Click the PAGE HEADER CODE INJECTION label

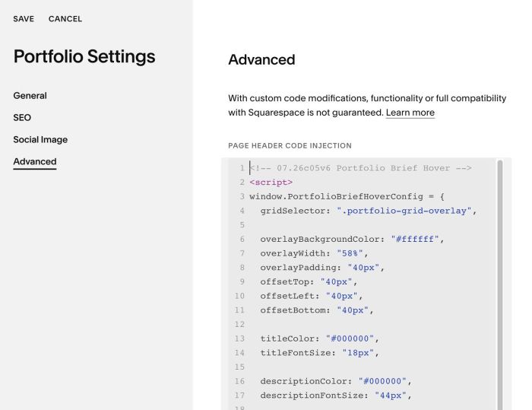[290, 146]
